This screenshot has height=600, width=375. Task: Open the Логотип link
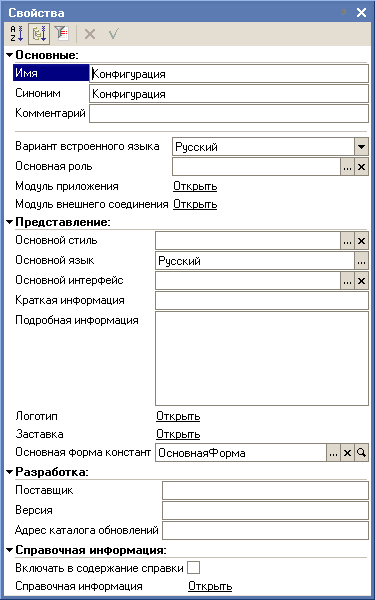coord(178,416)
